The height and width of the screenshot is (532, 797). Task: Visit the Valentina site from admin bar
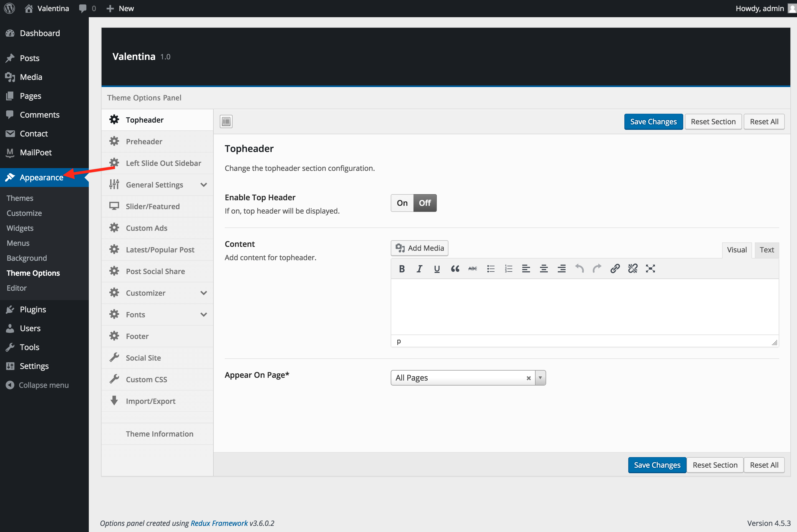(x=47, y=8)
